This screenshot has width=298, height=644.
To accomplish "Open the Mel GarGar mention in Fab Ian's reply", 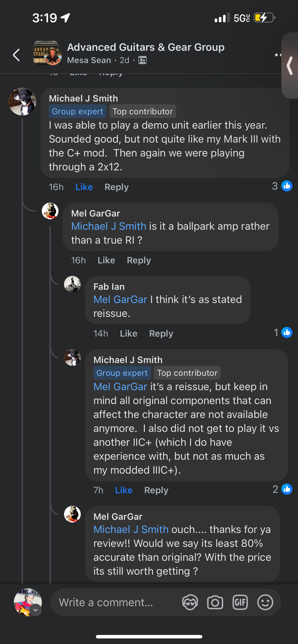I will (120, 300).
